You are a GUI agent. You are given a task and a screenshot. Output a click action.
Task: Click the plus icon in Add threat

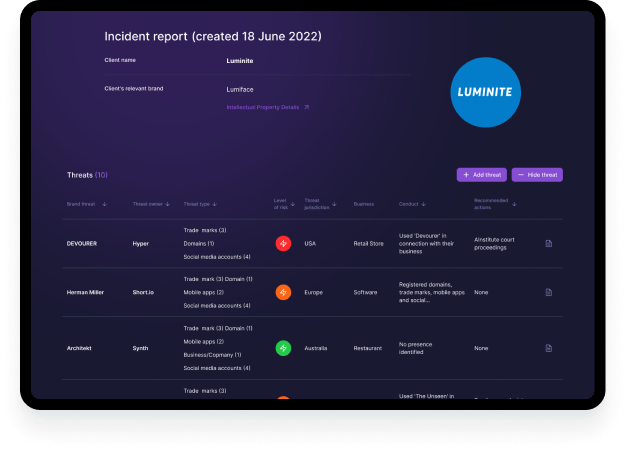466,175
